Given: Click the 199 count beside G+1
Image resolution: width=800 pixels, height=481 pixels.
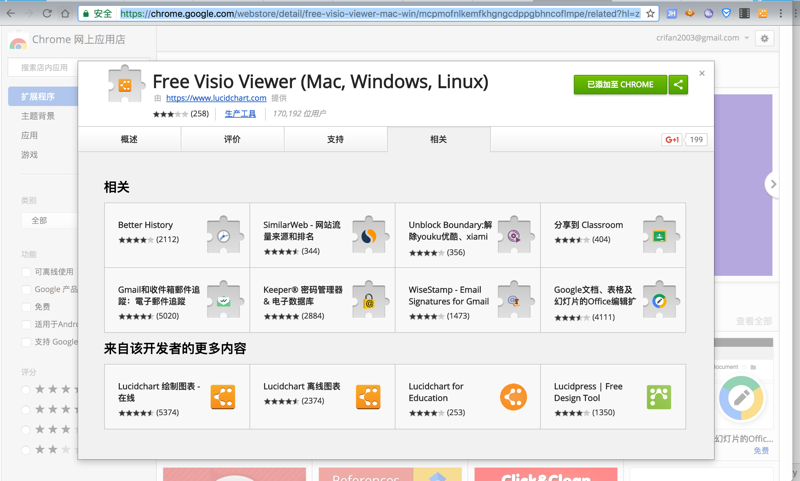Looking at the screenshot, I should [x=696, y=139].
